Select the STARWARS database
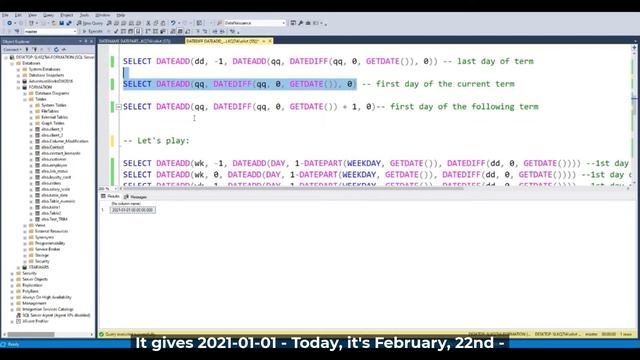The height and width of the screenshot is (360, 640). point(39,267)
